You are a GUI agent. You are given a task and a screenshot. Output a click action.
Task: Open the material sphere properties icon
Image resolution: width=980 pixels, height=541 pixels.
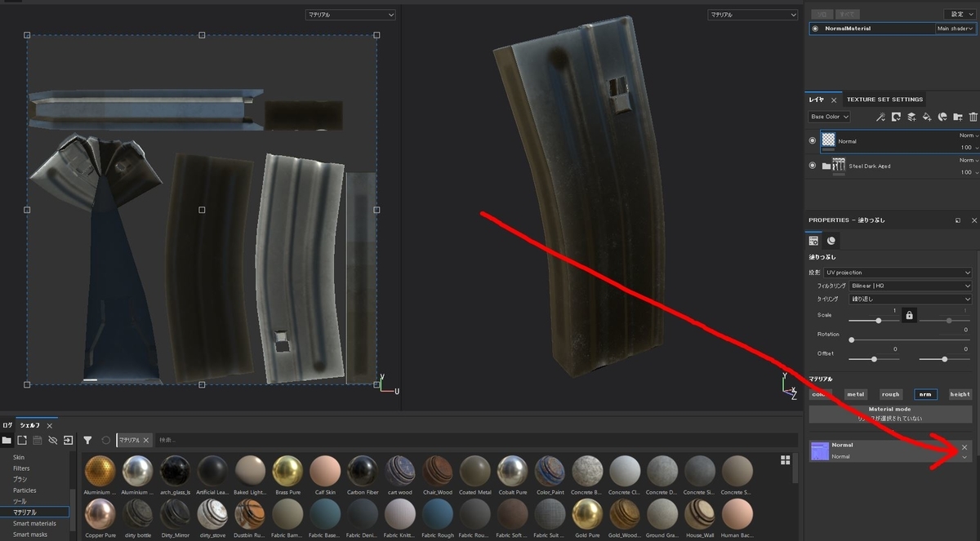(x=831, y=241)
